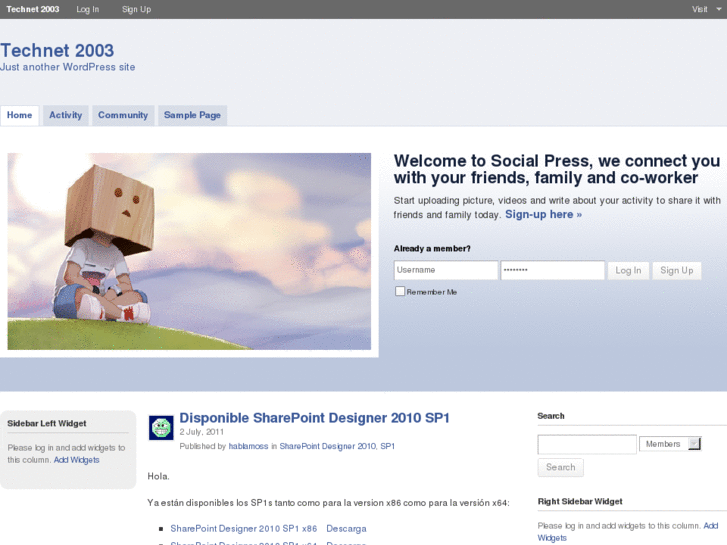Click the Just another WordPress site tagline

68,67
